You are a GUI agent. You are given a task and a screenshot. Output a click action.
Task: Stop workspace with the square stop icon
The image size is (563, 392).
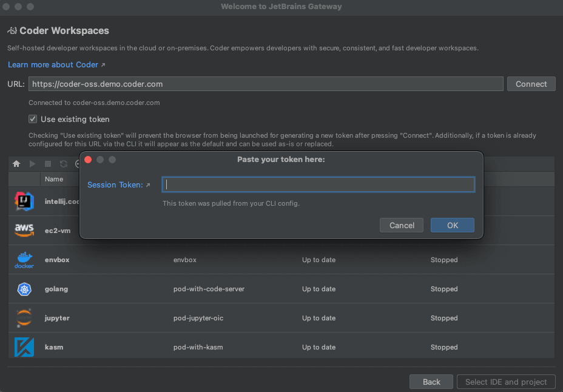pyautogui.click(x=48, y=164)
